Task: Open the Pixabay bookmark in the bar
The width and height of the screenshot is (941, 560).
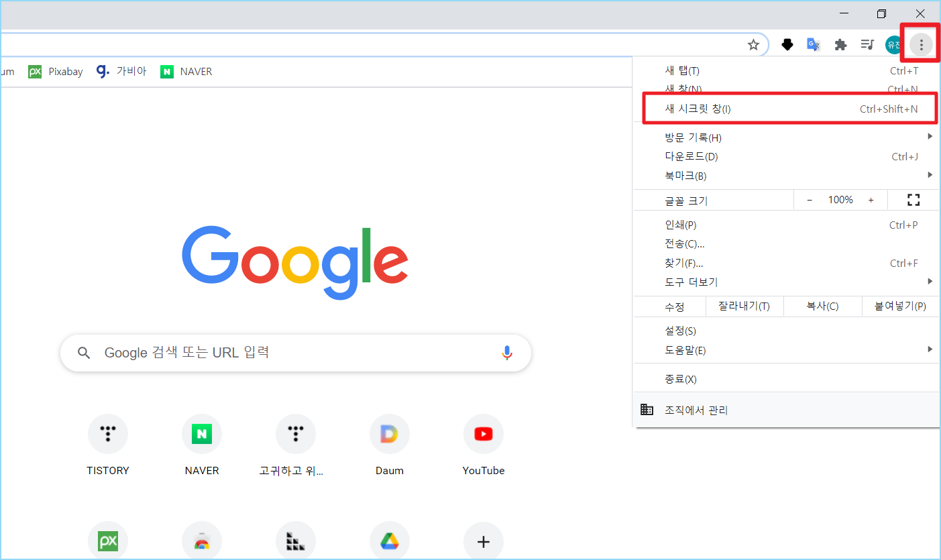Action: pos(56,71)
